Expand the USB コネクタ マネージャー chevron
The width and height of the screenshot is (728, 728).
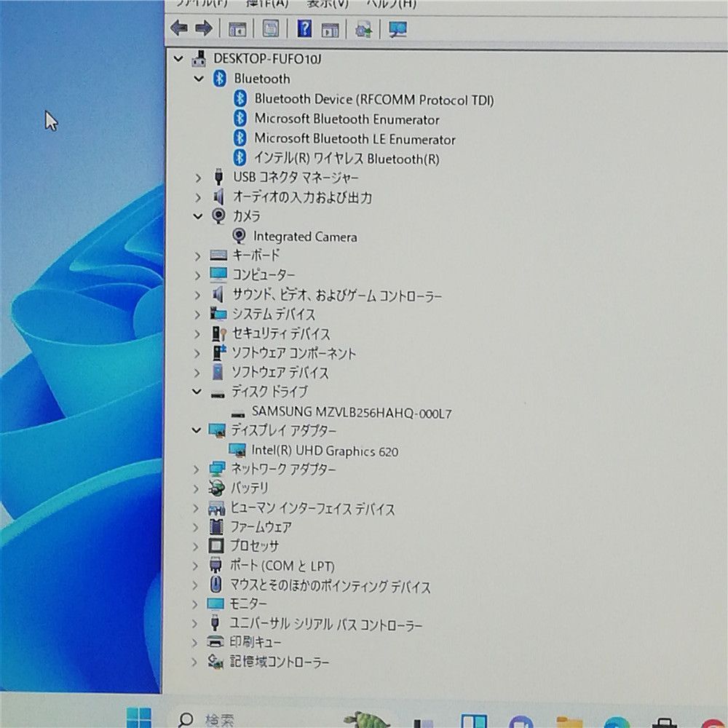[198, 178]
